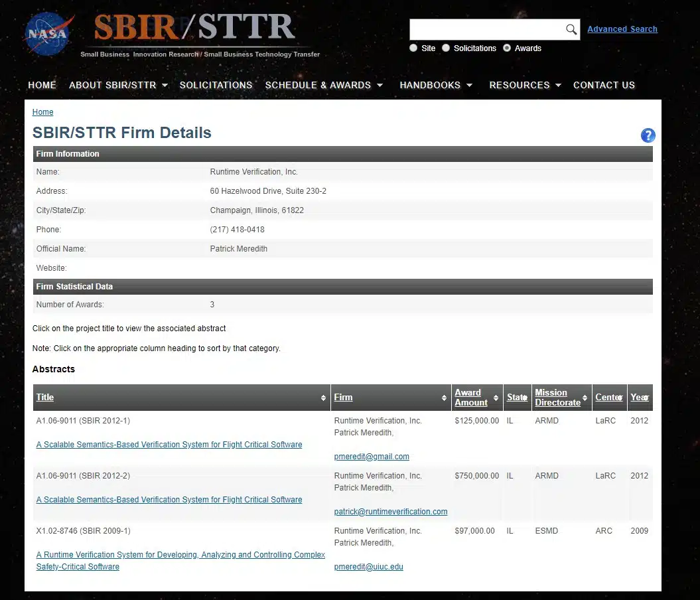Click the Home breadcrumb link
Viewport: 700px width, 600px height.
pyautogui.click(x=43, y=112)
